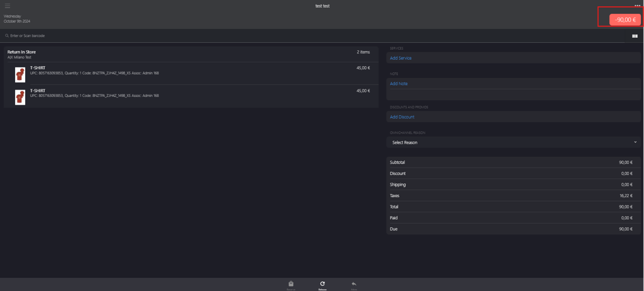
Task: Open the first T-SHIRT thumbnail
Action: (x=20, y=75)
